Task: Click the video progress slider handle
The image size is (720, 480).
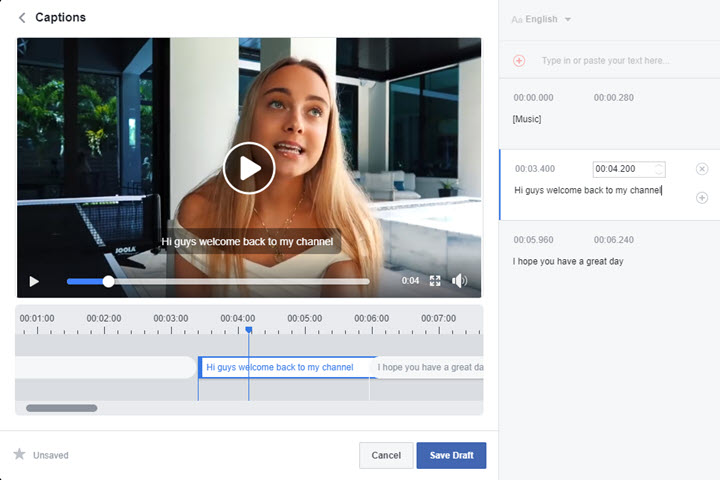Action: [108, 282]
